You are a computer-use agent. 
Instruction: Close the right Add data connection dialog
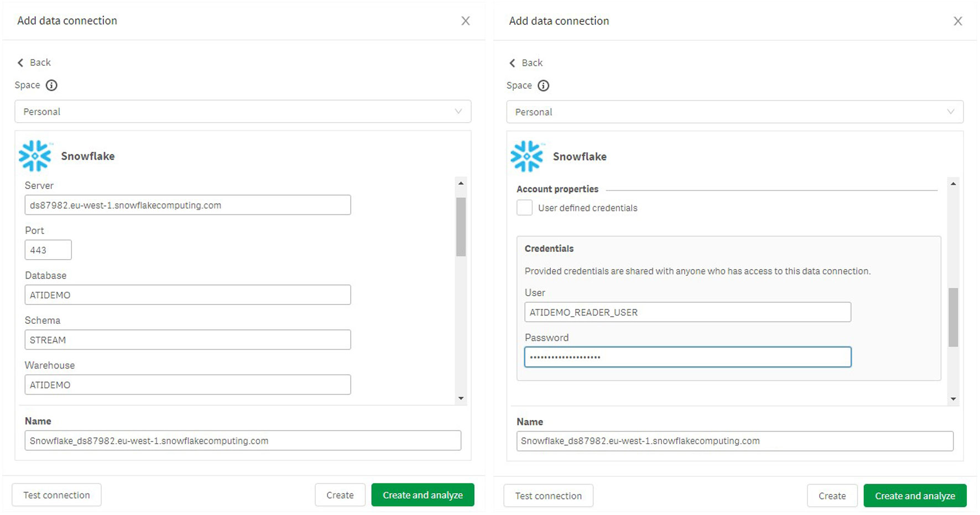coord(958,21)
